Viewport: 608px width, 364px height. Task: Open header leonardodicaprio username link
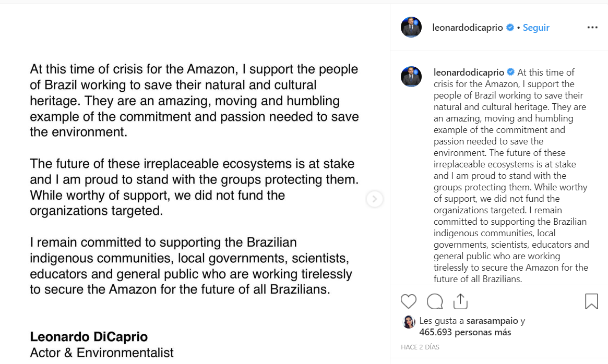tap(468, 28)
